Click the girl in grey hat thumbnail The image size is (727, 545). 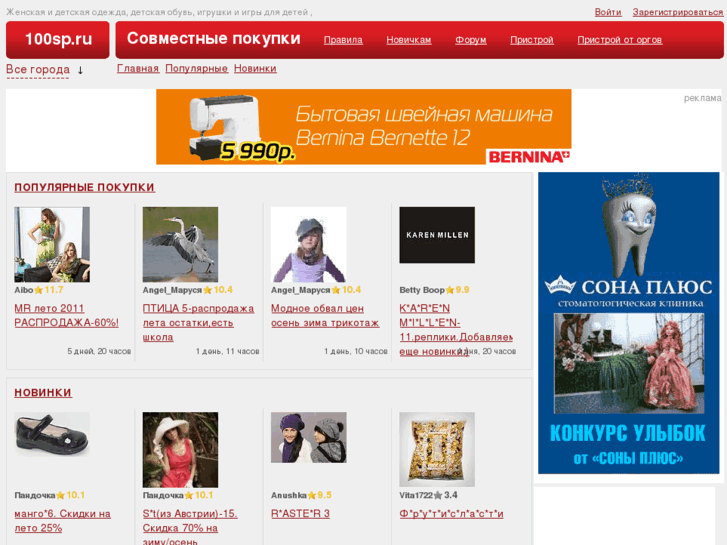309,244
